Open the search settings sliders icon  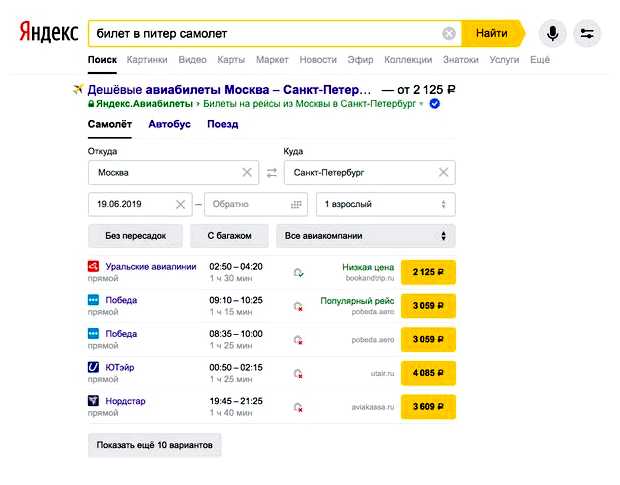(586, 33)
